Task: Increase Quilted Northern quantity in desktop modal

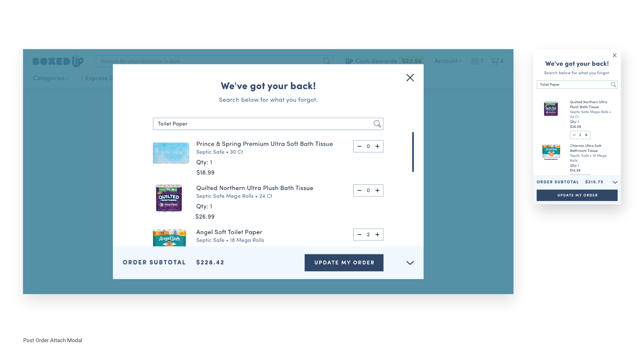Action: [378, 190]
